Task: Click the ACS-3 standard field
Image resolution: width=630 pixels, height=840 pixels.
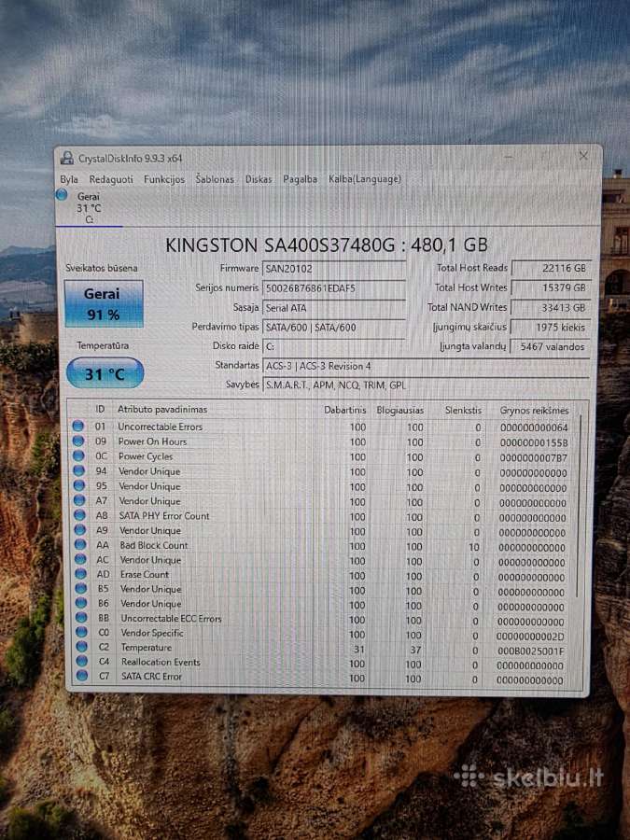Action: point(426,366)
